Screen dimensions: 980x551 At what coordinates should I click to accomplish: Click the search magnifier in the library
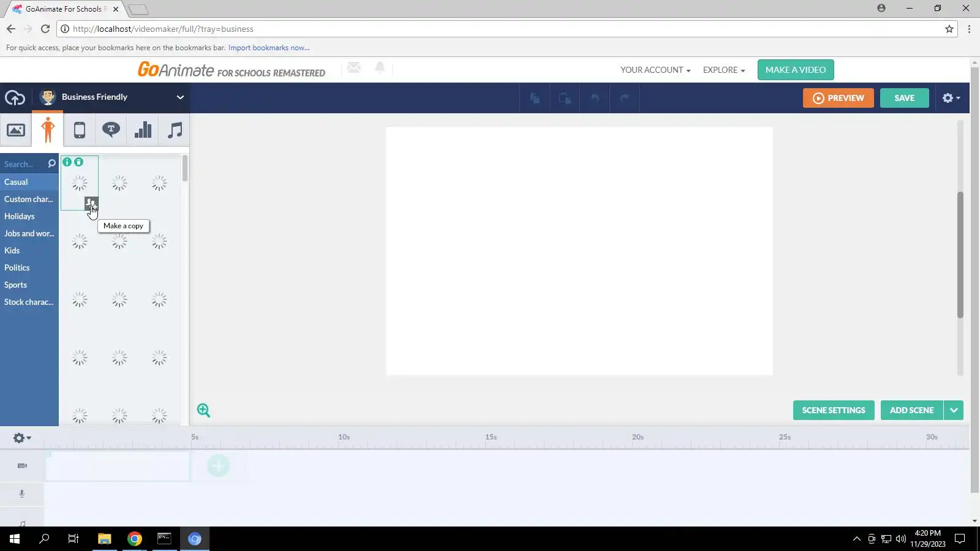tap(51, 163)
